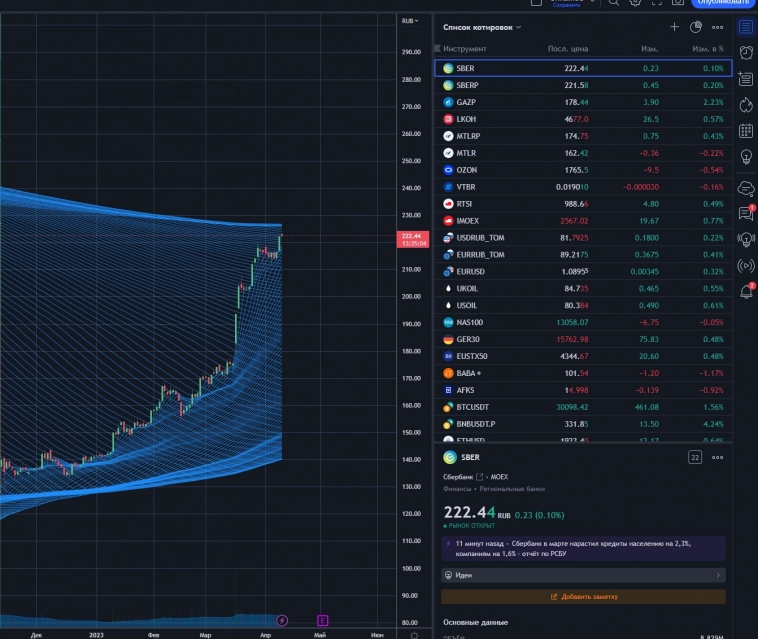This screenshot has height=639, width=758.
Task: Open the Hotlists flame icon panel
Action: pyautogui.click(x=745, y=104)
